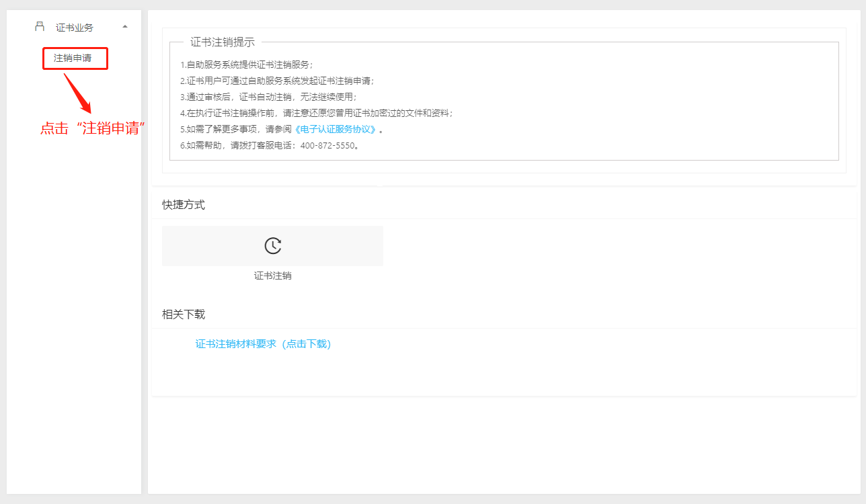Download 证书注销材料要求 via the link
Screen dimensions: 866x504
[x=263, y=344]
